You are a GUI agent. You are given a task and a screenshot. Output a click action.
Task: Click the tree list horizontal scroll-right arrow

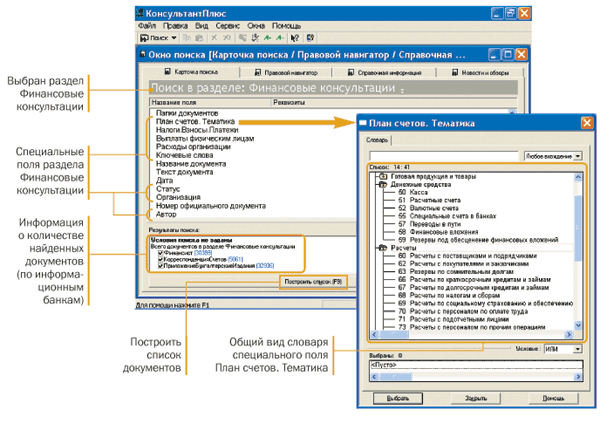[569, 334]
